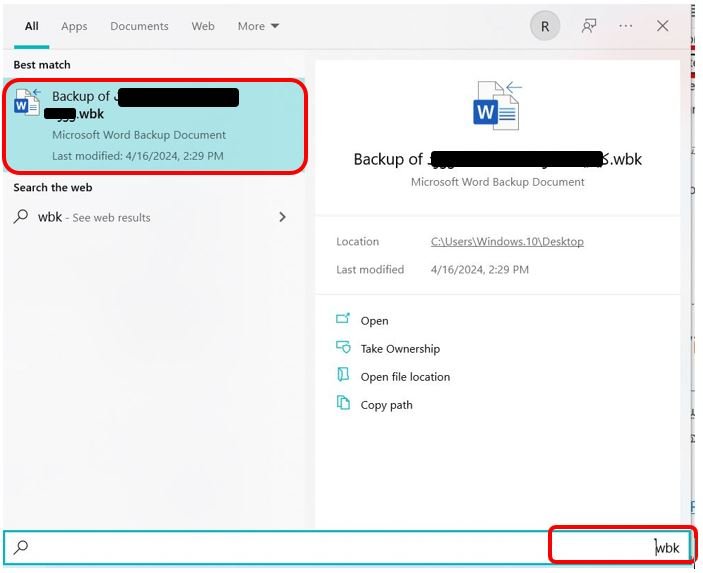Image resolution: width=703 pixels, height=573 pixels.
Task: Switch to the Apps tab
Action: coord(74,26)
